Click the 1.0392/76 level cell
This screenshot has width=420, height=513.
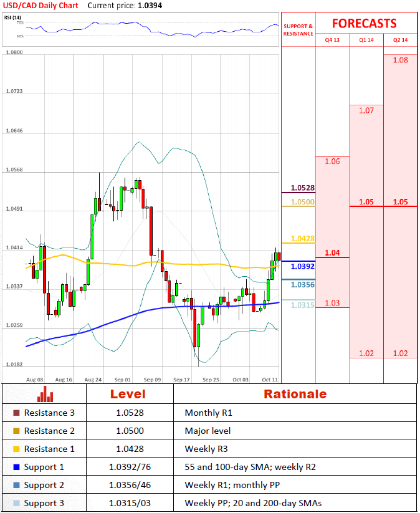click(x=130, y=467)
